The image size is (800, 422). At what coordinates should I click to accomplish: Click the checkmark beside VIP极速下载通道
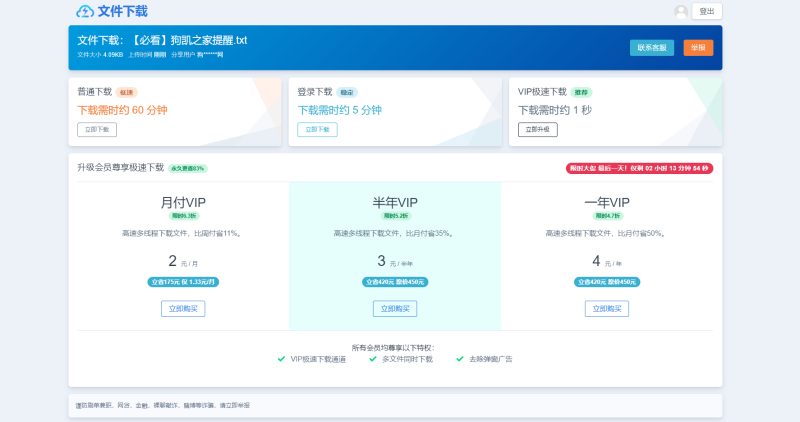pos(281,358)
